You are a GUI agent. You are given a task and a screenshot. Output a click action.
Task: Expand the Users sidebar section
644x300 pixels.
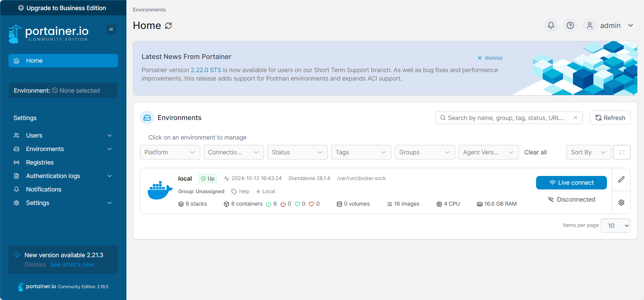tap(110, 136)
